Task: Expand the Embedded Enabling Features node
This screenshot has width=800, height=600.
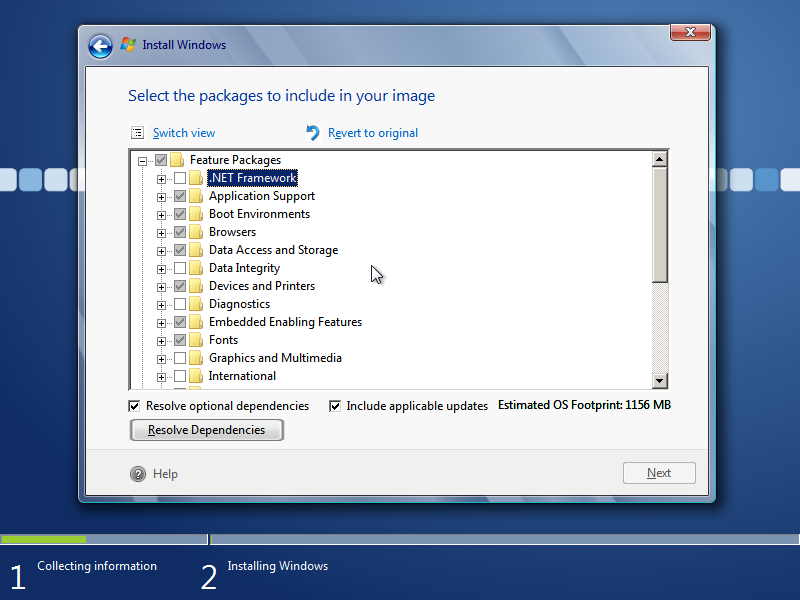Action: [161, 323]
